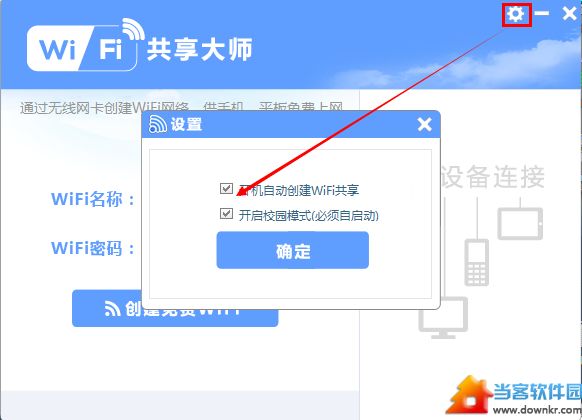
Task: Click the tablet device icon
Action: tap(520, 223)
